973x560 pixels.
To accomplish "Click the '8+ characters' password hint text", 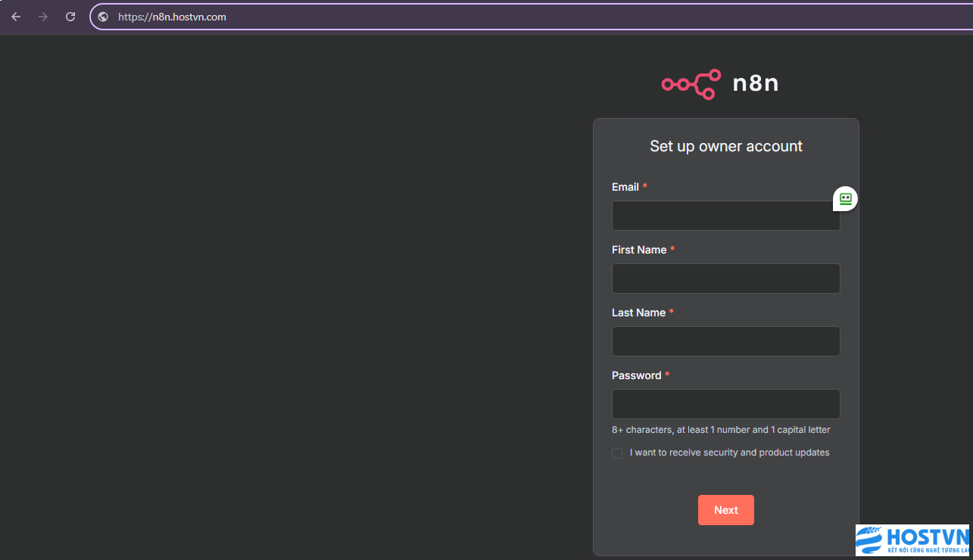I will tap(721, 430).
